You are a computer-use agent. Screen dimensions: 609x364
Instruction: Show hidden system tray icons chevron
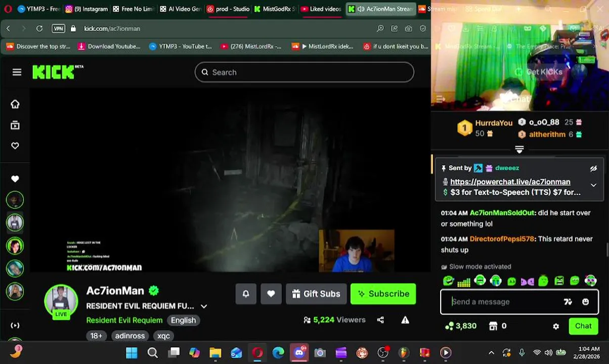[x=491, y=352]
